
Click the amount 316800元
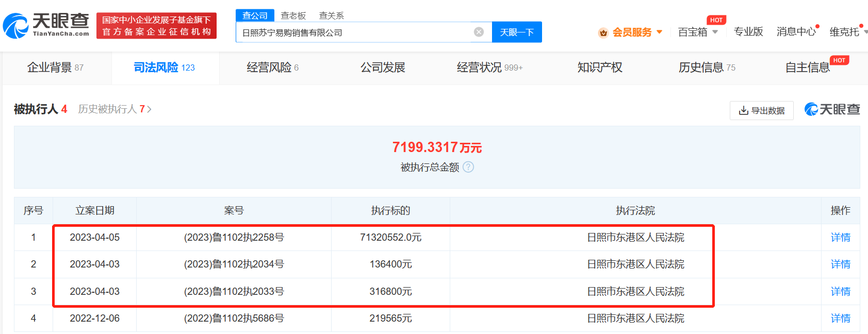point(390,292)
